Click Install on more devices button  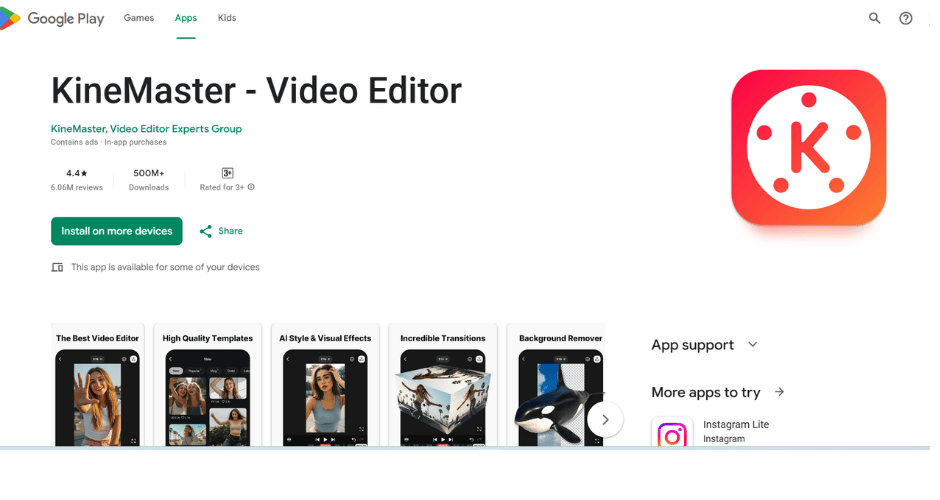click(116, 231)
